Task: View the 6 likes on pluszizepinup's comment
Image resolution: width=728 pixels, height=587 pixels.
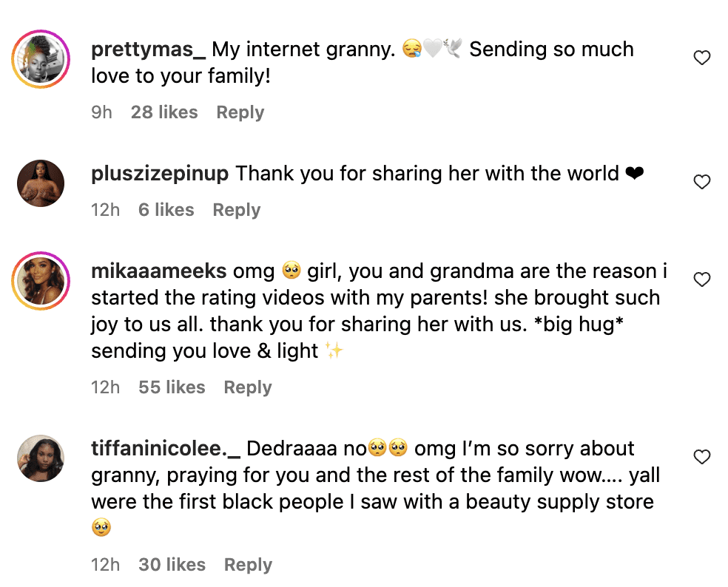Action: pos(166,209)
